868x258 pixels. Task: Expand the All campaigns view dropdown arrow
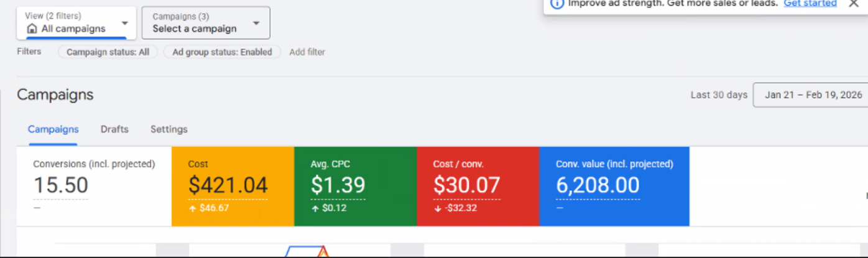pos(124,24)
